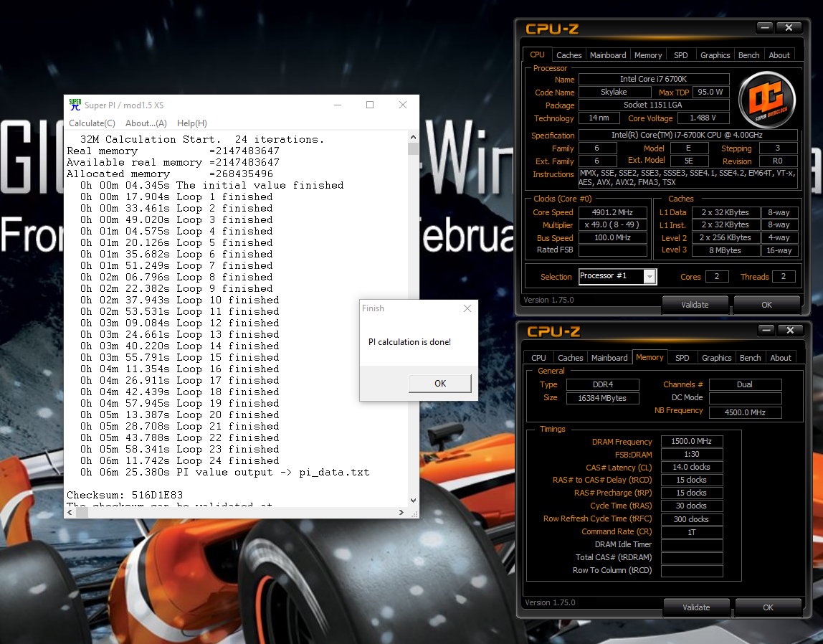Open Caches tab in lower CPU-Z window

(x=571, y=357)
